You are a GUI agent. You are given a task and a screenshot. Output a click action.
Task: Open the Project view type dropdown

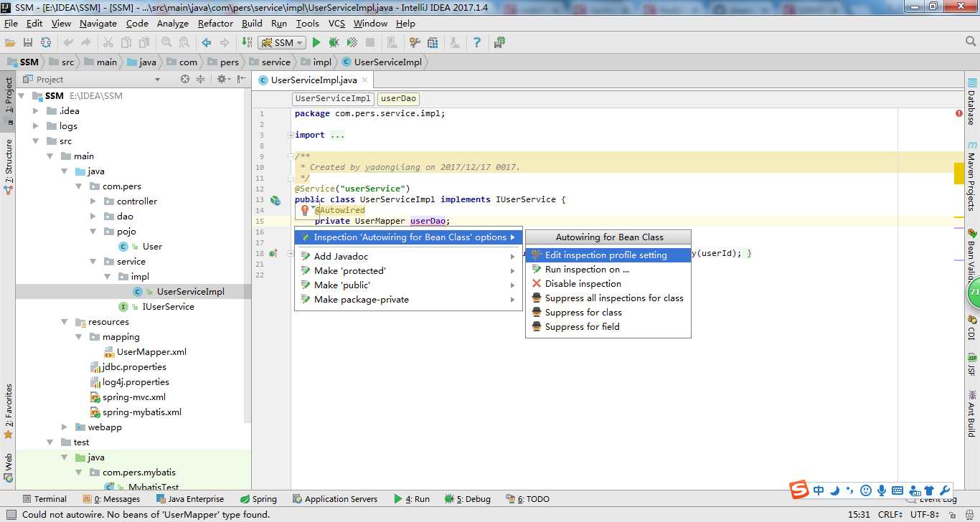coord(157,80)
